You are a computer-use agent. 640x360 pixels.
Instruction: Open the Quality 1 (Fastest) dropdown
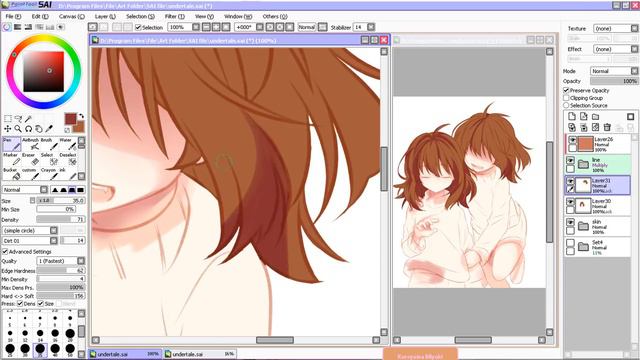[x=60, y=261]
